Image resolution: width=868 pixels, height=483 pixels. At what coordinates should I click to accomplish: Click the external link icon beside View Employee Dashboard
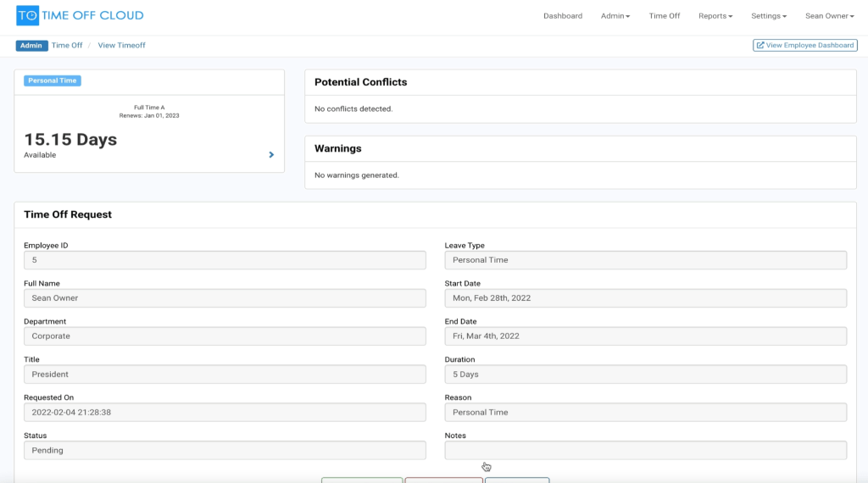pos(760,46)
